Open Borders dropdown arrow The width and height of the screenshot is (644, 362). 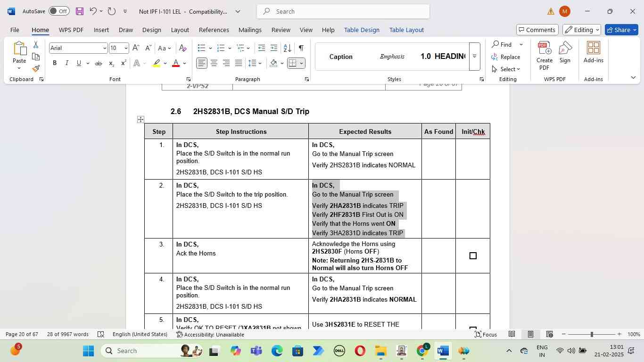click(x=301, y=63)
